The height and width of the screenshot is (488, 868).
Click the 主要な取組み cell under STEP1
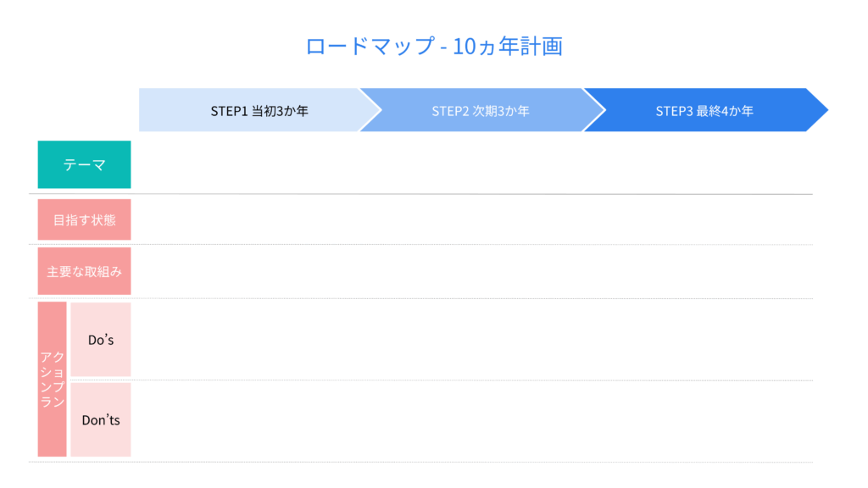pyautogui.click(x=250, y=271)
